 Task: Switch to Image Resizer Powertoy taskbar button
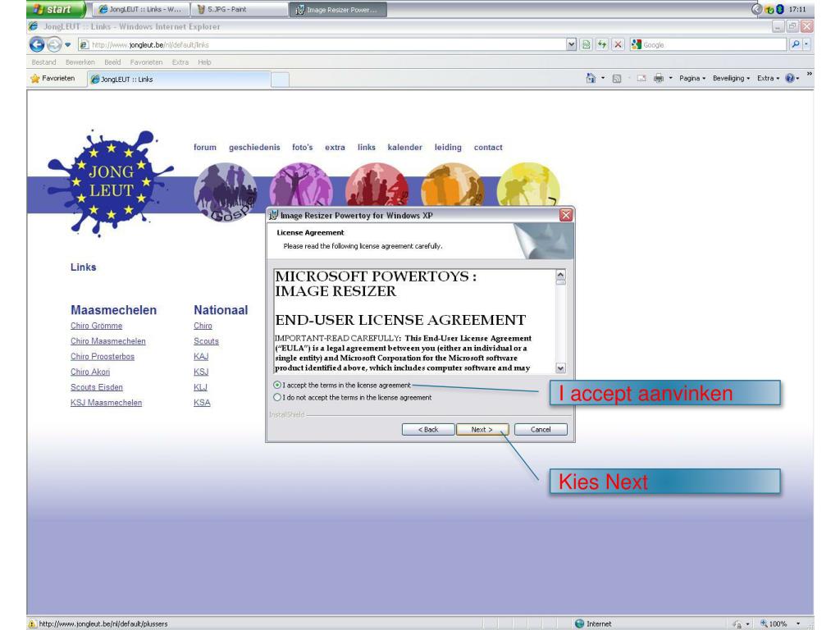[x=338, y=10]
